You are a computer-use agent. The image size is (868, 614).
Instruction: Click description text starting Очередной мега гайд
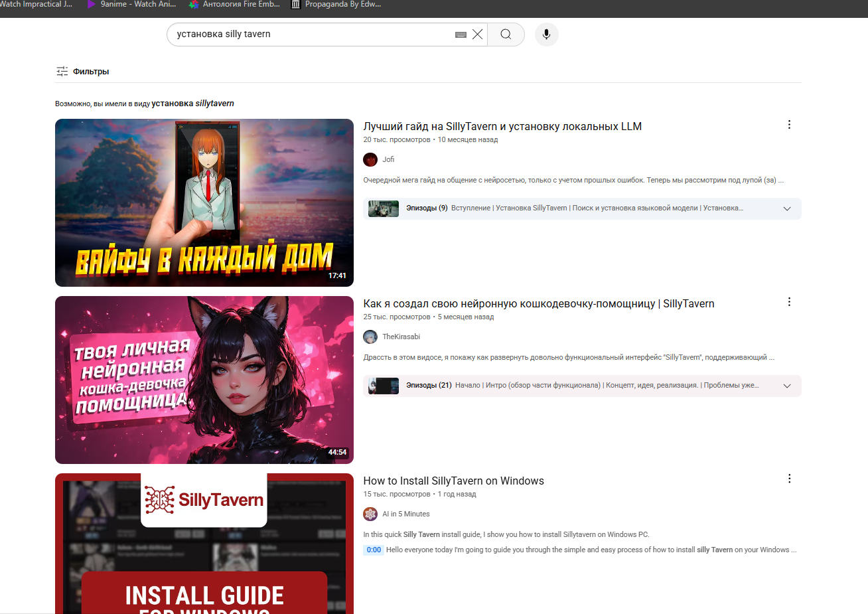tap(573, 180)
